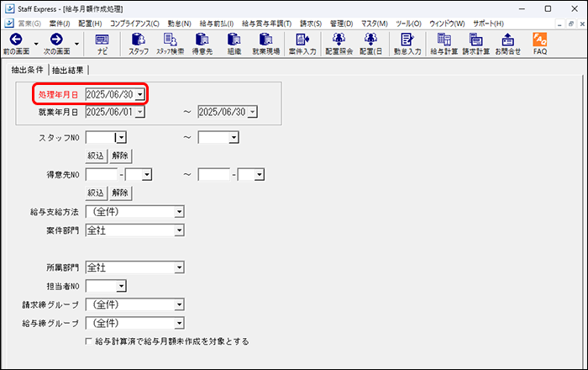Image resolution: width=588 pixels, height=370 pixels.
Task: Open the 案件(J) menu
Action: (60, 24)
